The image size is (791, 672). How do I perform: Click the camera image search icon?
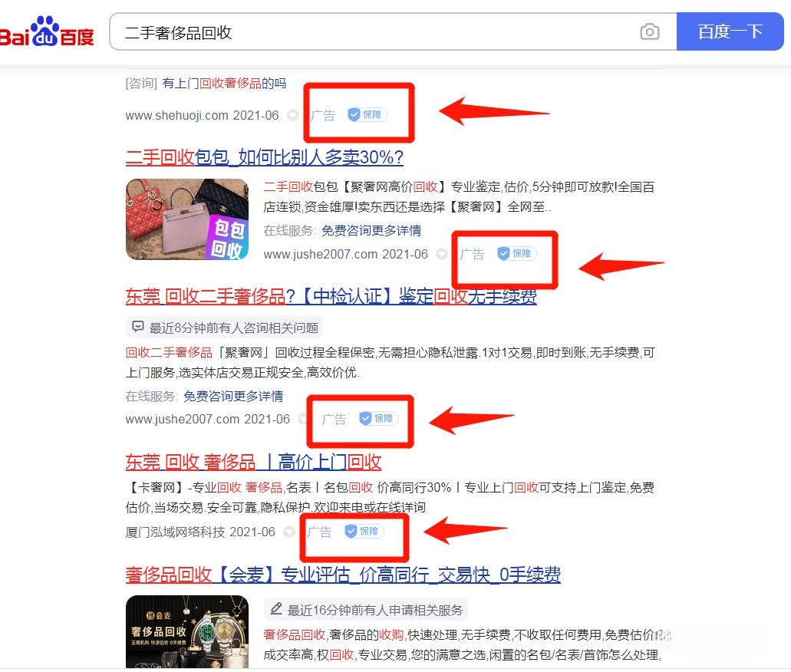[x=649, y=31]
